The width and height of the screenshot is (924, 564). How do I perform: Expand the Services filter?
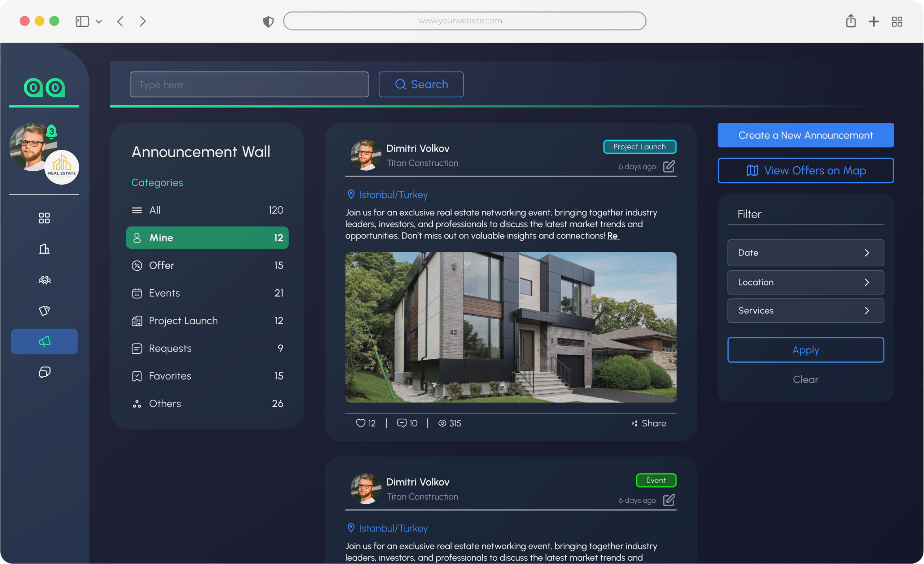pos(806,310)
